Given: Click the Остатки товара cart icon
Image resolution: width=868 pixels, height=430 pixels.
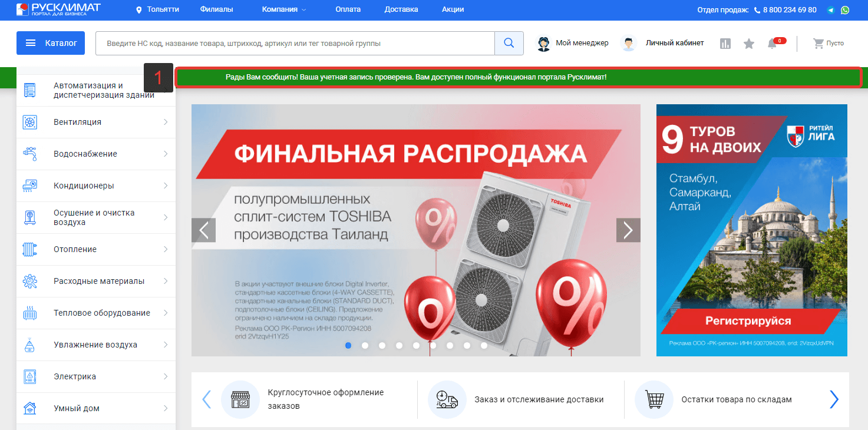Looking at the screenshot, I should click(654, 399).
